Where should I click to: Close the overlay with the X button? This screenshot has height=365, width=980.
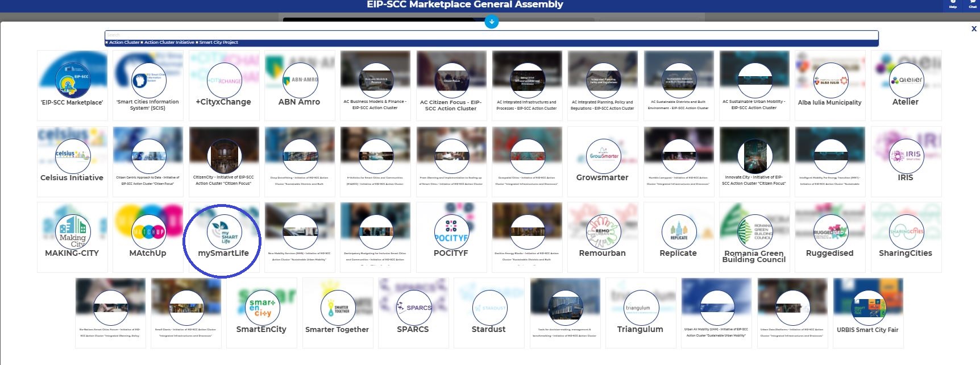973,28
